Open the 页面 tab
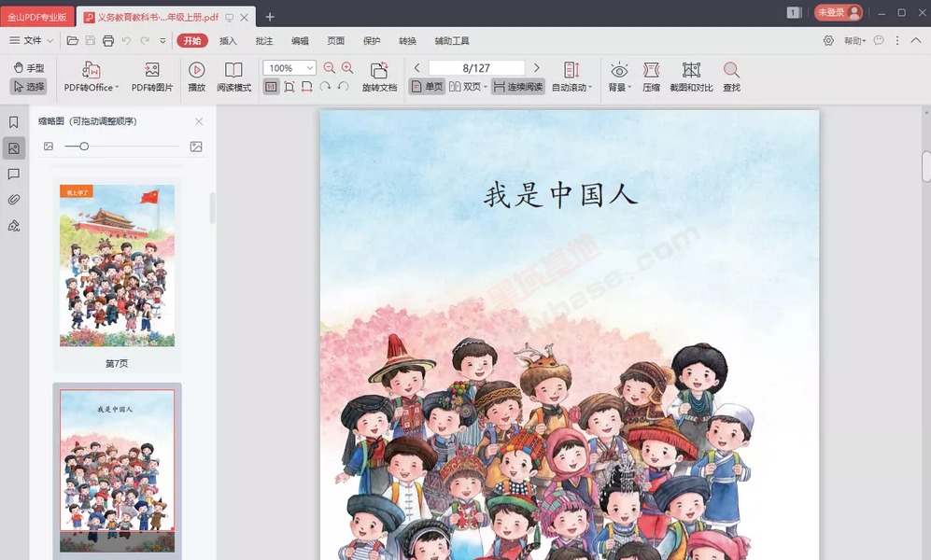 click(335, 41)
